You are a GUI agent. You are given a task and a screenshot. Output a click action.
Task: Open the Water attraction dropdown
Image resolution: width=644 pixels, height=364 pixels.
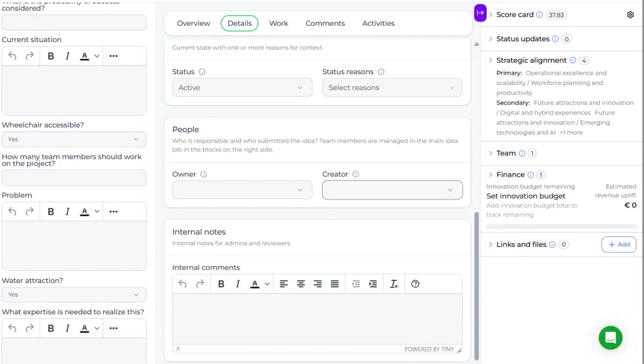74,295
